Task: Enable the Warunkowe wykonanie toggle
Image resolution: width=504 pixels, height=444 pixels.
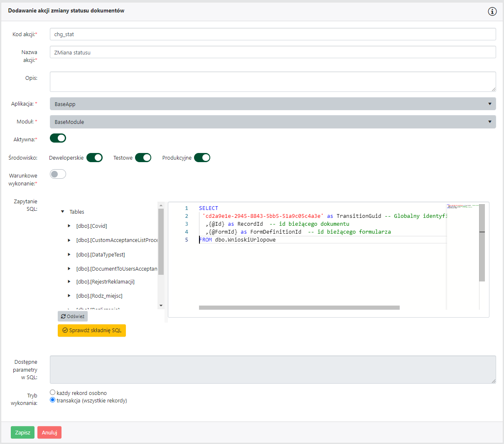Action: pos(58,174)
